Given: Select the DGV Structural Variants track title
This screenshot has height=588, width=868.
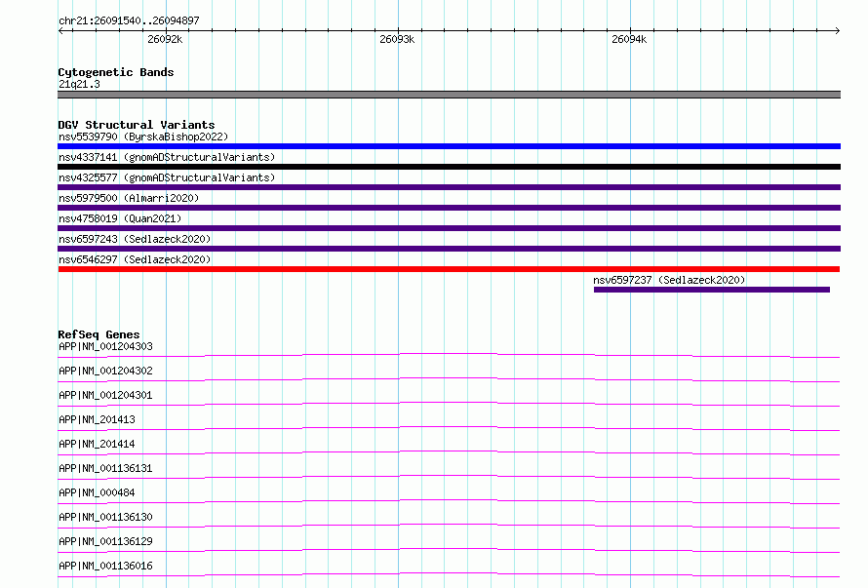Looking at the screenshot, I should pyautogui.click(x=137, y=125).
